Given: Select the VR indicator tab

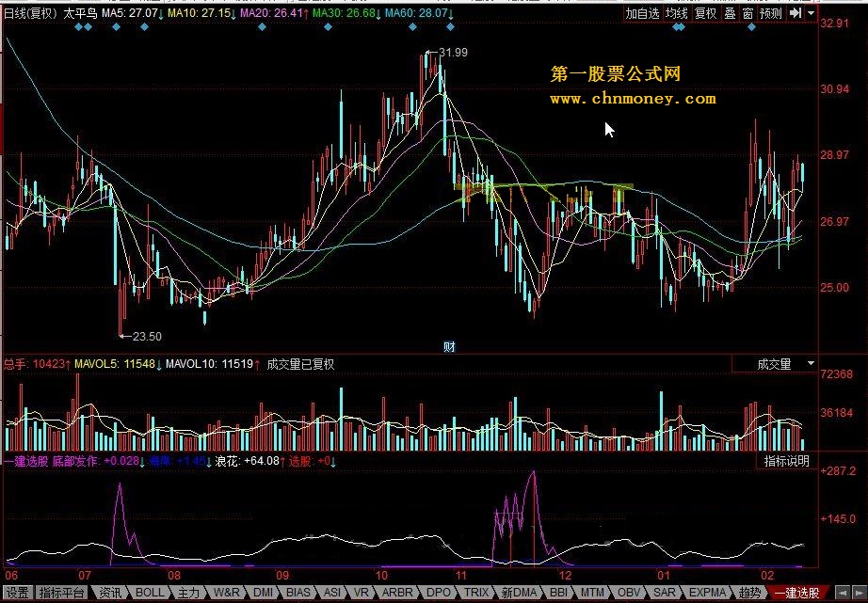Looking at the screenshot, I should [x=361, y=593].
